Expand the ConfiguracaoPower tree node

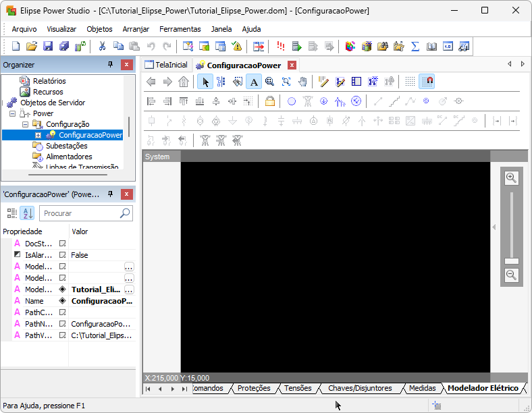(38, 135)
